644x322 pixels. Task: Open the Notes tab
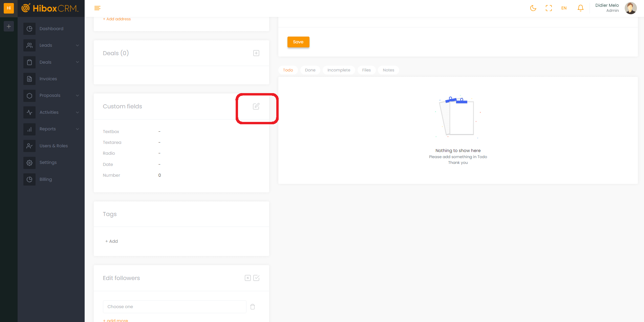[388, 70]
